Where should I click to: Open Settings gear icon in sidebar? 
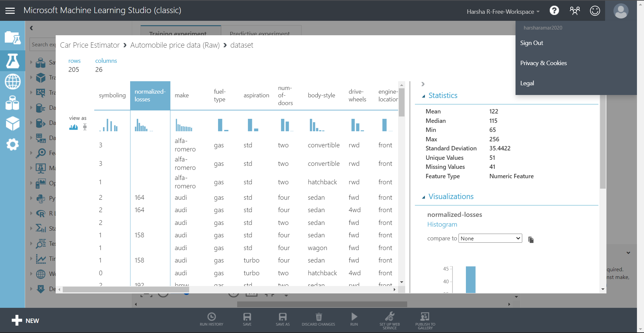[12, 145]
